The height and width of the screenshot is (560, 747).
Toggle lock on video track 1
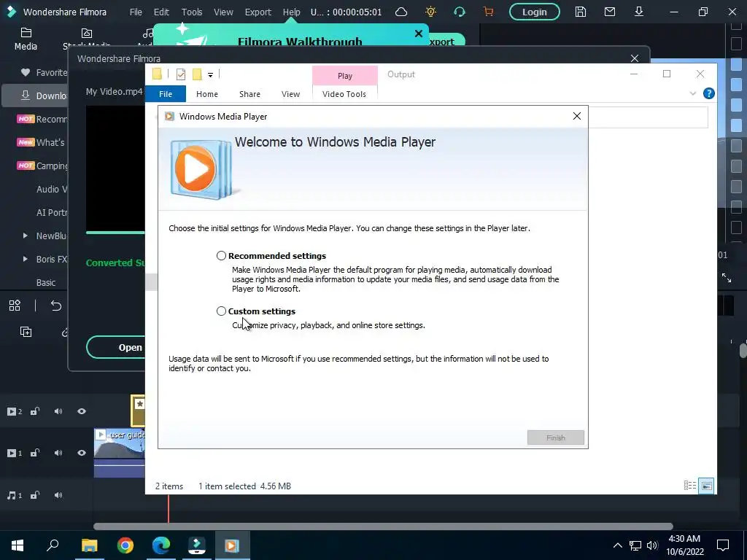pyautogui.click(x=35, y=453)
